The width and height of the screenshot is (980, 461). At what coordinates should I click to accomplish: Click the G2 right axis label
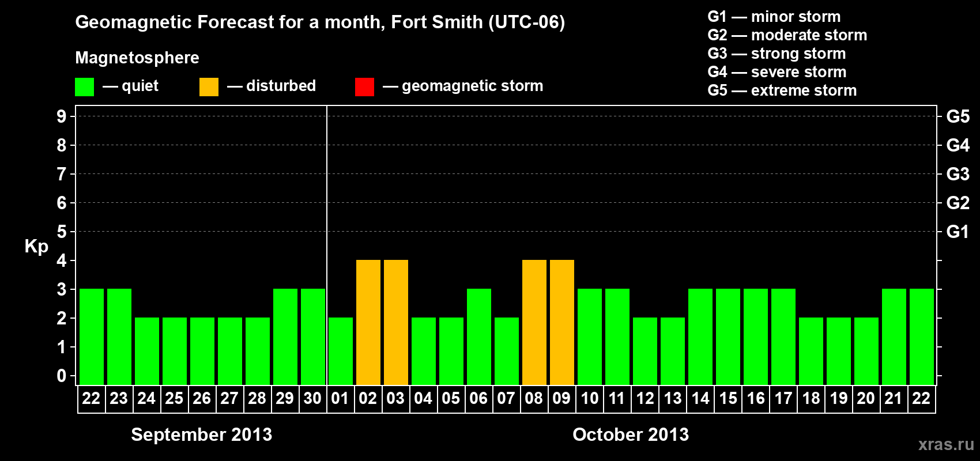click(958, 203)
